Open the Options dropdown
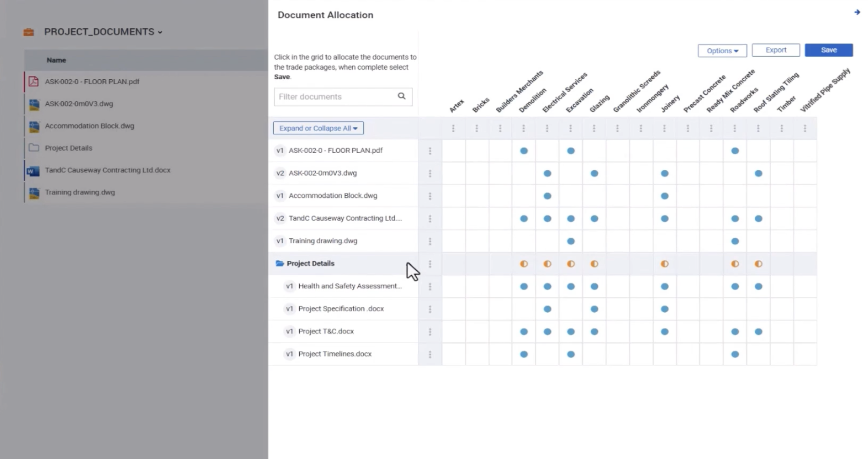 tap(722, 51)
